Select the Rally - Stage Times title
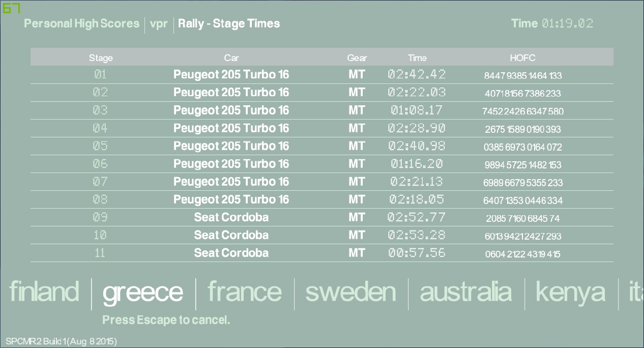The width and height of the screenshot is (644, 348). coord(229,23)
